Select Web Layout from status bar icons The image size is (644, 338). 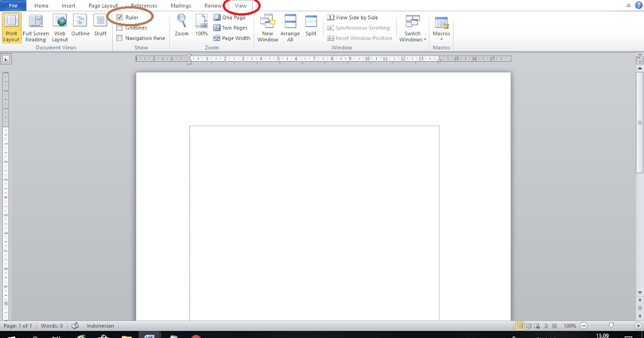click(536, 326)
